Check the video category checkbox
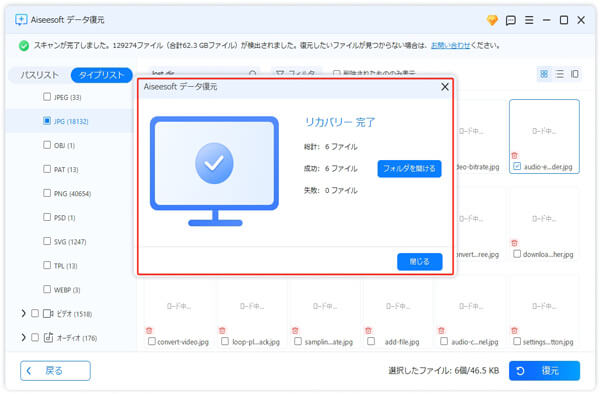The image size is (600, 394). point(35,313)
